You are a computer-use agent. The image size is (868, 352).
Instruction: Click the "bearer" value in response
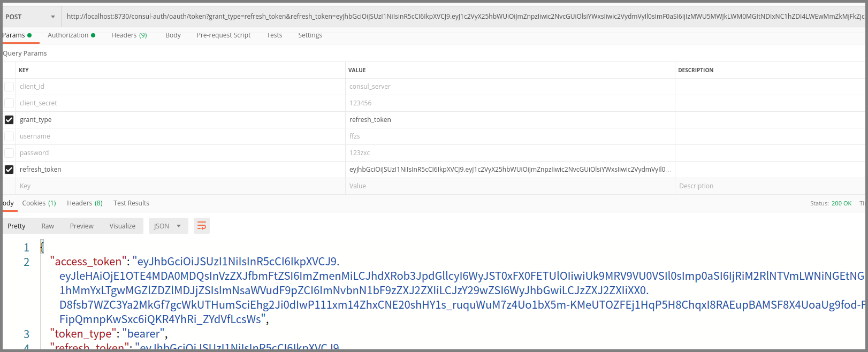pos(143,334)
